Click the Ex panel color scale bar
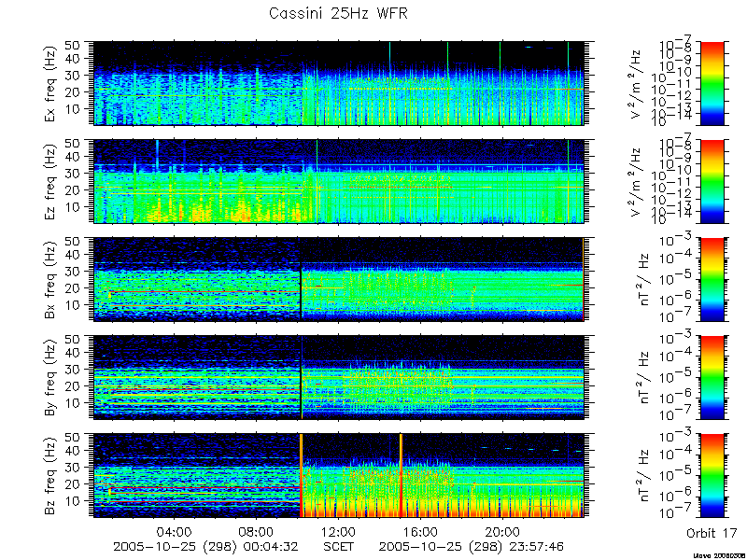The width and height of the screenshot is (747, 560). (x=712, y=83)
